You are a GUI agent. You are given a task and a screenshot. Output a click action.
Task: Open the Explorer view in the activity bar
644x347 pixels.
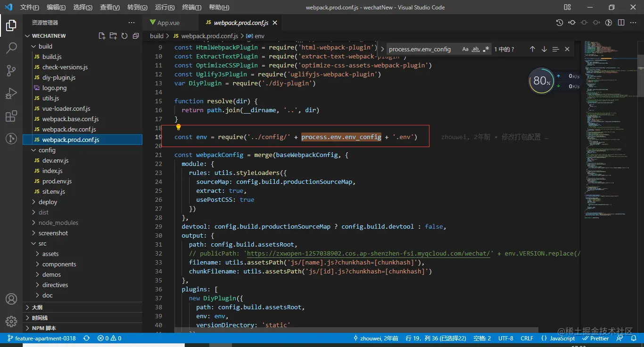coord(11,25)
